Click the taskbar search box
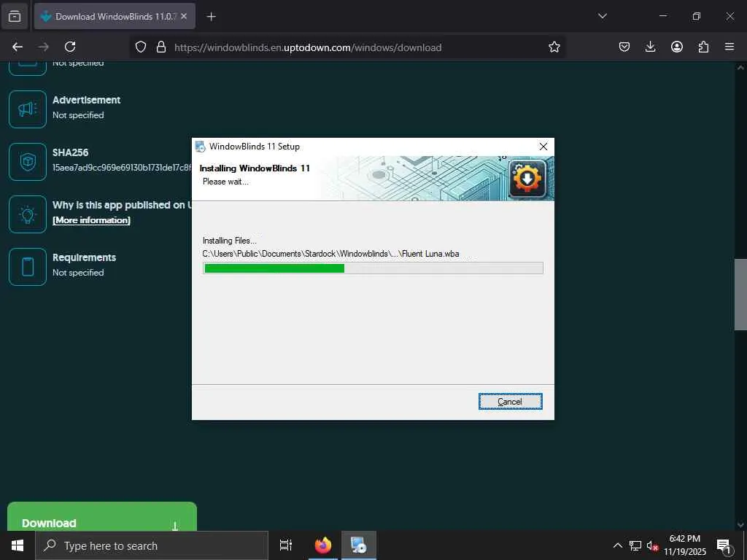Screen dimensions: 747x560 [x=152, y=545]
